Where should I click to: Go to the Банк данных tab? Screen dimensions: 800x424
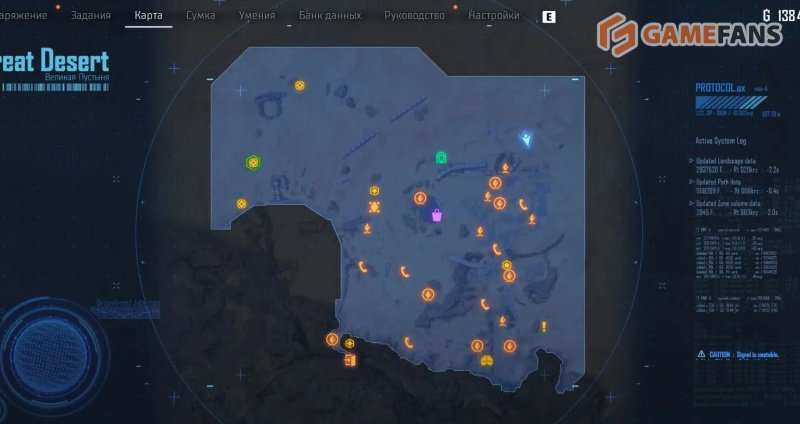pos(330,15)
